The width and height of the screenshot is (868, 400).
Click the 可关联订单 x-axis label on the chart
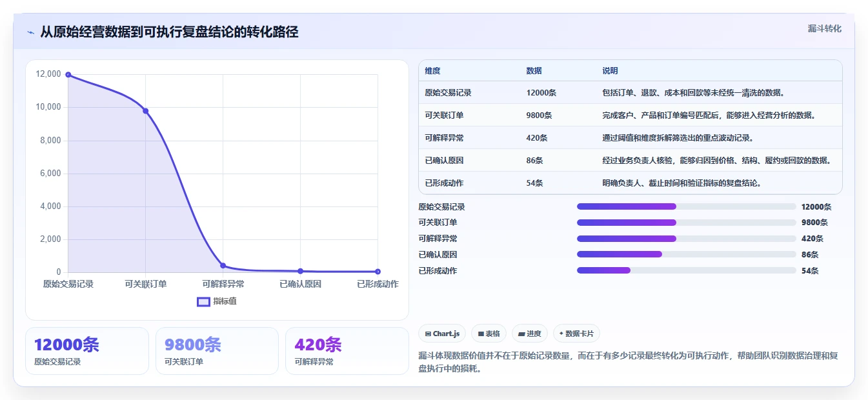coord(145,284)
